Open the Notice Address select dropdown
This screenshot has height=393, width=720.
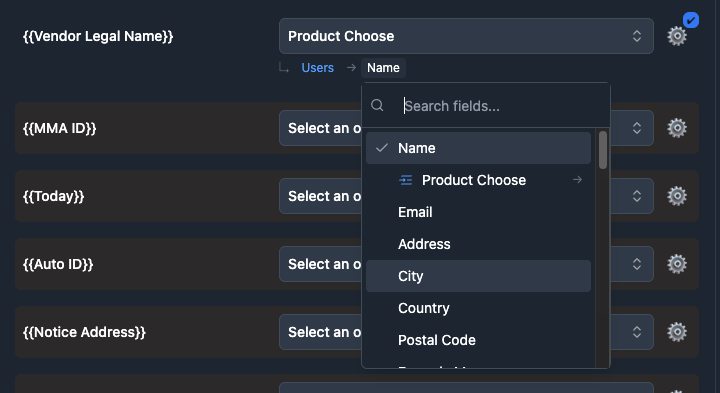coord(320,332)
